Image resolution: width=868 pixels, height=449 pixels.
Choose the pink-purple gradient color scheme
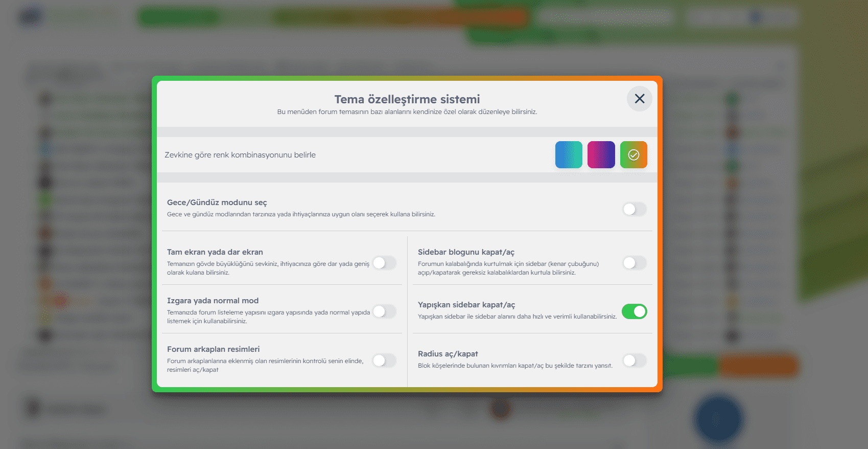pos(601,155)
